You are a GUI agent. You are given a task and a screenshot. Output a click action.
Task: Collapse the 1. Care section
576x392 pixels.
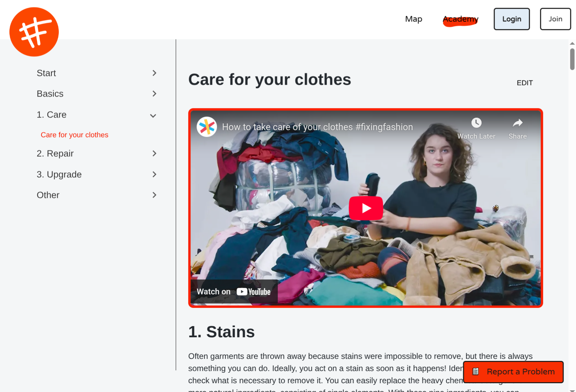pos(153,115)
